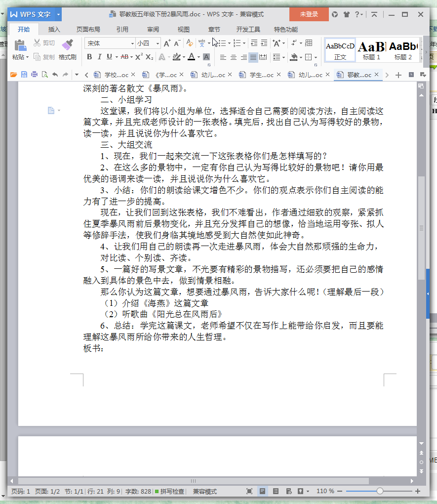Close the 鄂教...oc document tab
This screenshot has width=437, height=504.
tap(377, 75)
